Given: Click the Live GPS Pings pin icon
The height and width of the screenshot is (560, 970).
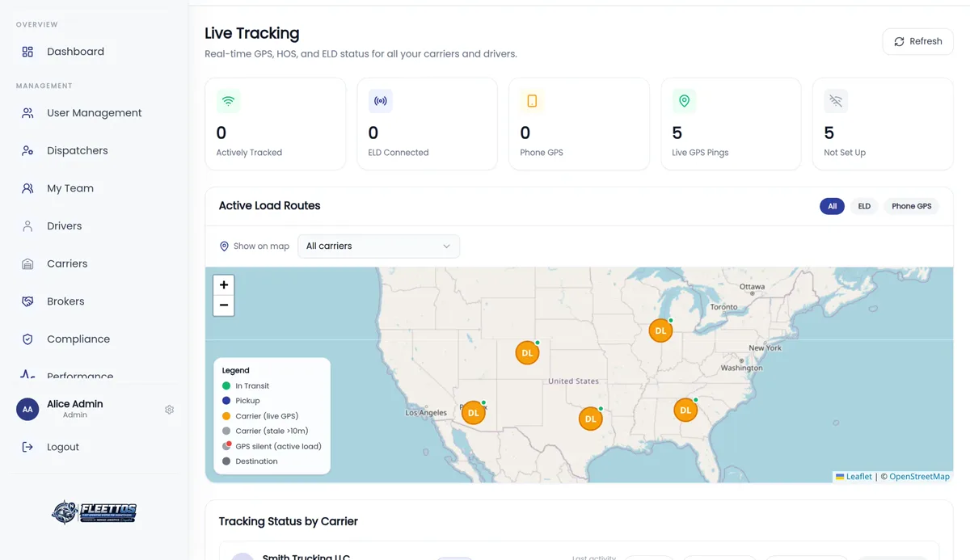Looking at the screenshot, I should click(x=684, y=101).
